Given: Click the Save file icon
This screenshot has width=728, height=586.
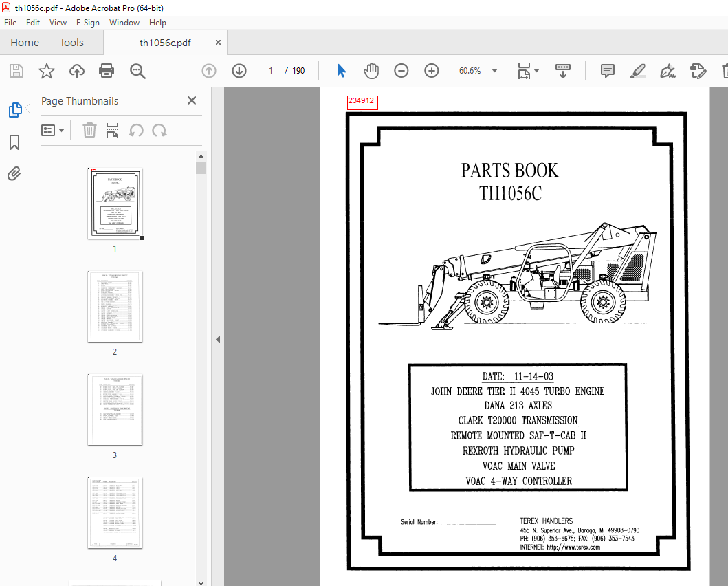Looking at the screenshot, I should coord(16,71).
